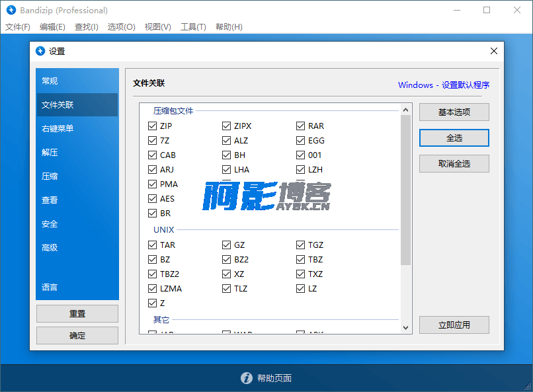Close the settings dialog

coord(493,51)
